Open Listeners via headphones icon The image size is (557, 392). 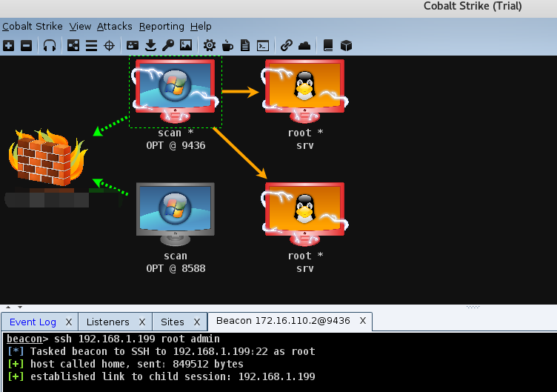50,45
